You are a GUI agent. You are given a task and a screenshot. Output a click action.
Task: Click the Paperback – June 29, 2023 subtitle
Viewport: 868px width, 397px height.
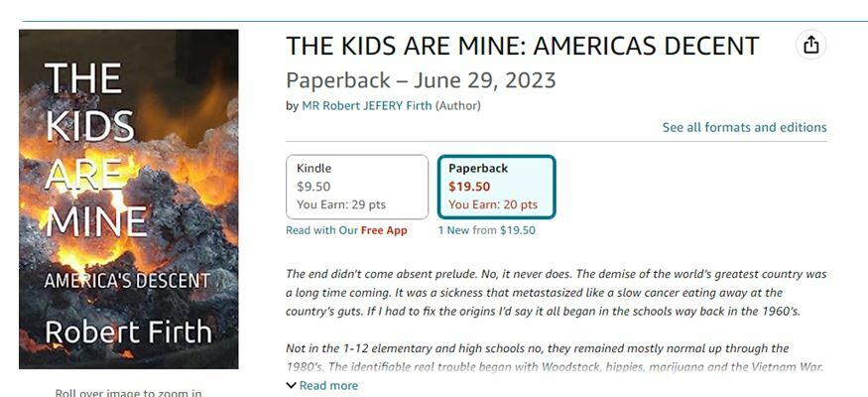coord(421,80)
